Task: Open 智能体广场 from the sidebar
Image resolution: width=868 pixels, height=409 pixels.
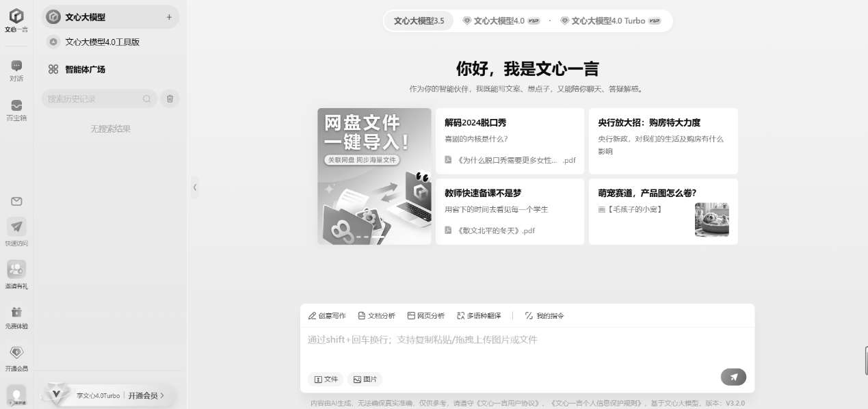Action: 85,69
